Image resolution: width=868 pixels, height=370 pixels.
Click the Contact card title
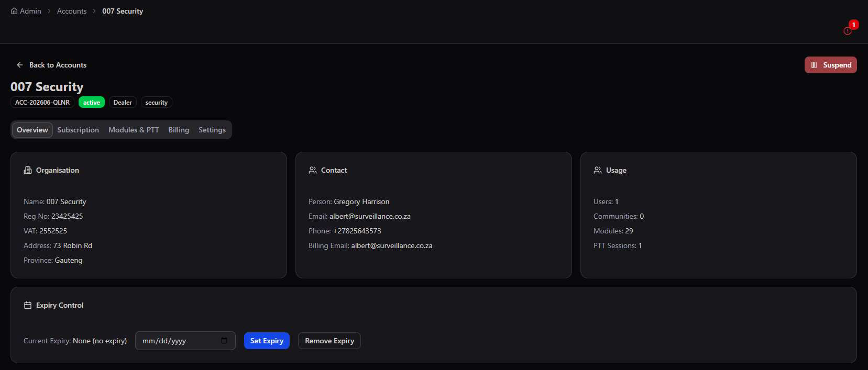point(334,170)
